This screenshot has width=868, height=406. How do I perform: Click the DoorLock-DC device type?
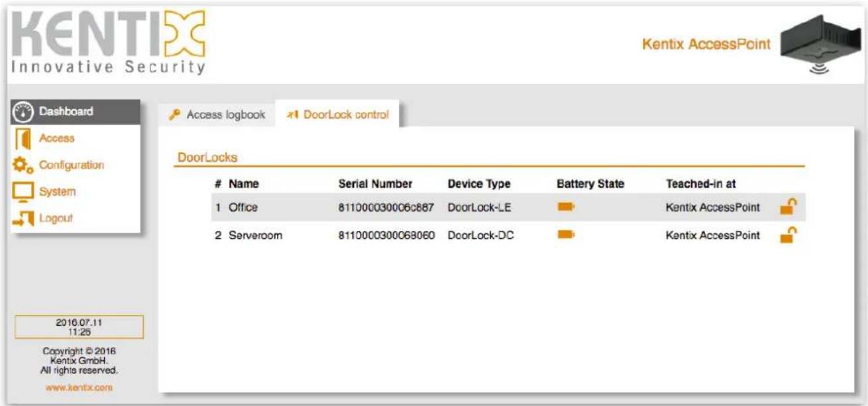pyautogui.click(x=479, y=235)
